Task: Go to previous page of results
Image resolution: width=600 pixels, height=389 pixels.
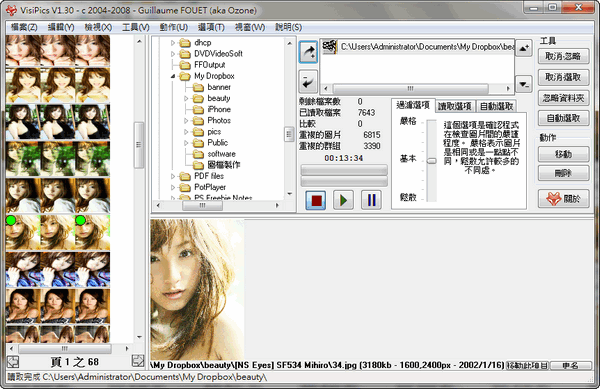Action: tap(13, 361)
